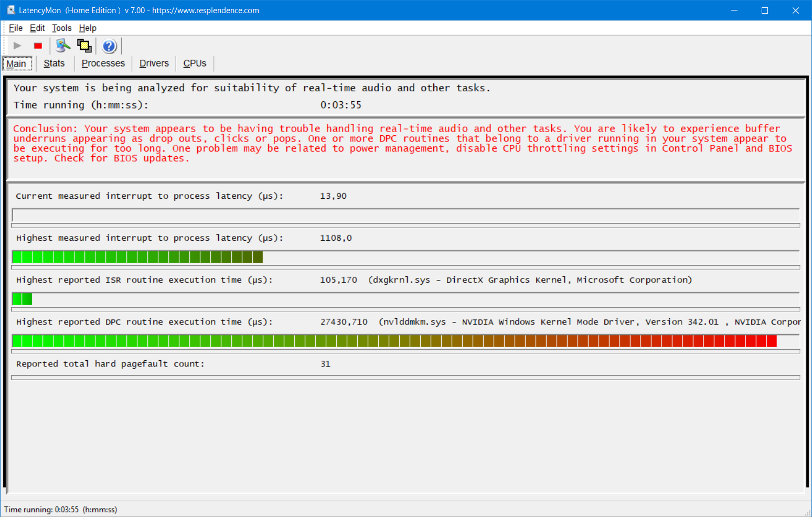Open options via monitor-with-pen icon

tap(63, 46)
